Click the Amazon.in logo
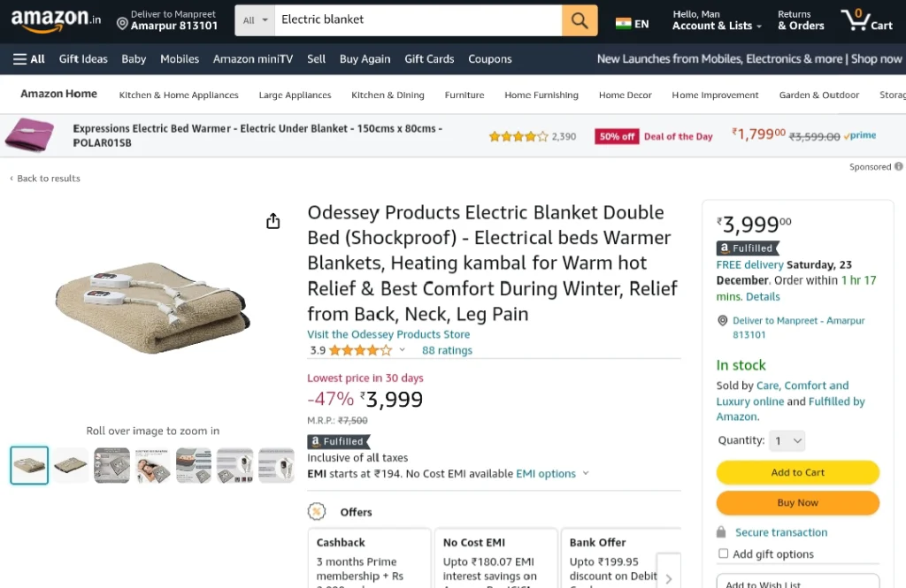 (56, 20)
